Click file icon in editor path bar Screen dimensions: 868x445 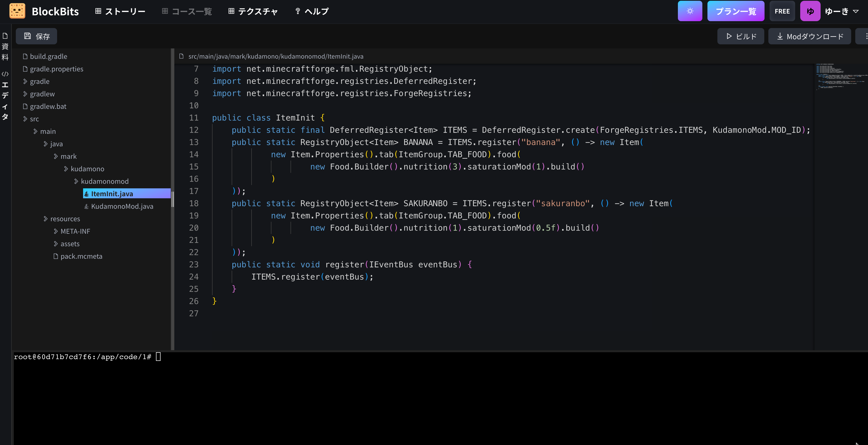click(181, 56)
